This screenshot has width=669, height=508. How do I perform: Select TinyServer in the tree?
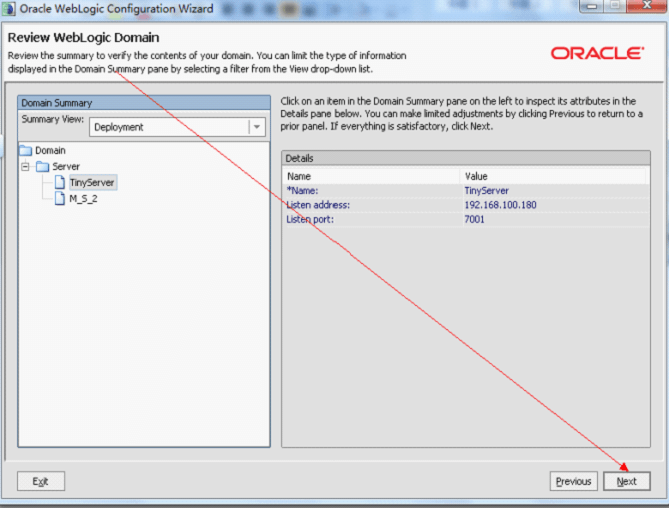(92, 183)
